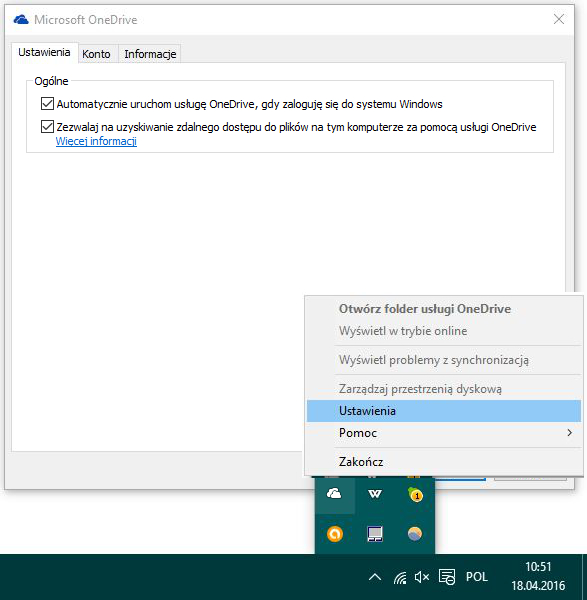
Task: Click the round landscape tray icon
Action: (415, 534)
